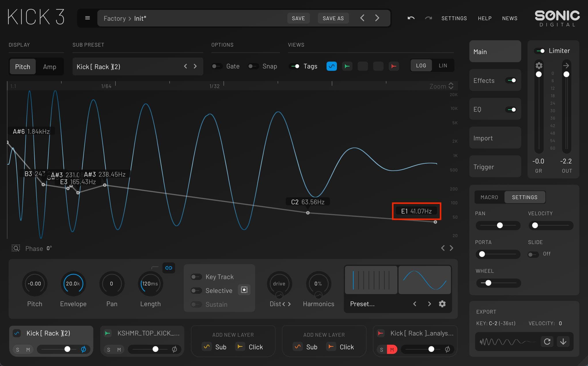Click the sub wave icon on Kick [ Rack ](2)

[x=17, y=333]
